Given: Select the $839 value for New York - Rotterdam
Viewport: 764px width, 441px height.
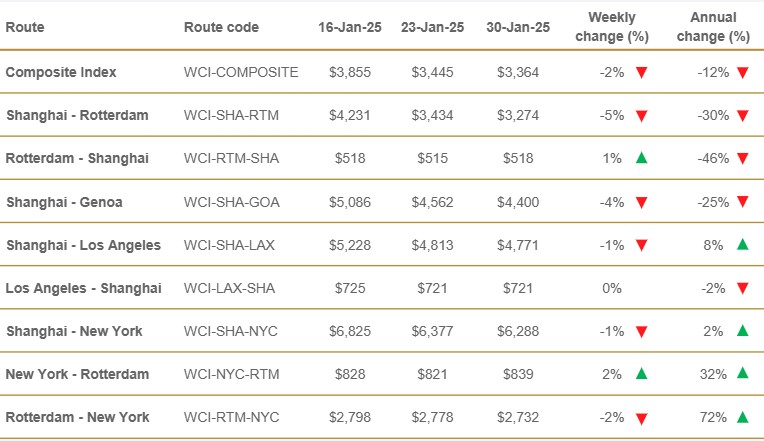Looking at the screenshot, I should [x=520, y=374].
